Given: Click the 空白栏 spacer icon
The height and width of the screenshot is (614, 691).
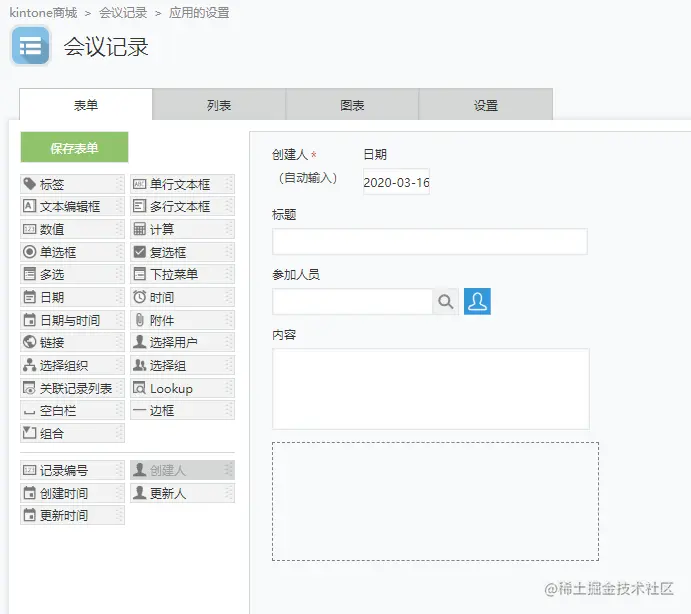Looking at the screenshot, I should [30, 413].
